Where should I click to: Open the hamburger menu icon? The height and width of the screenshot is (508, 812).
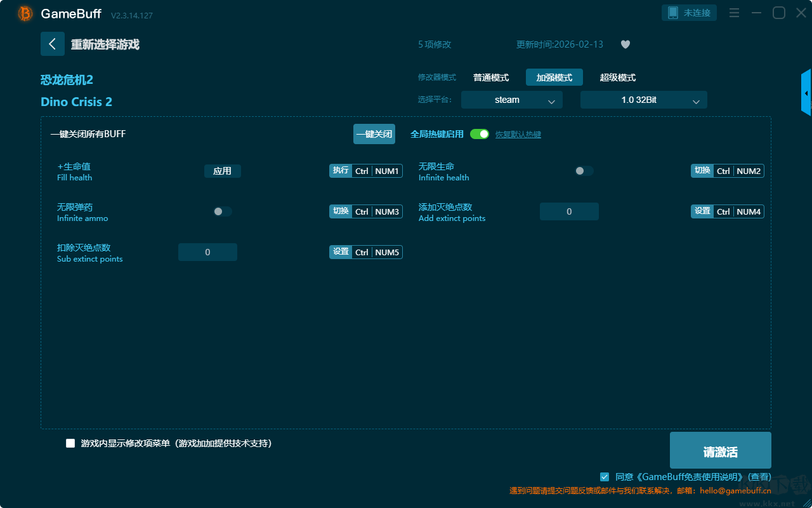(x=734, y=13)
